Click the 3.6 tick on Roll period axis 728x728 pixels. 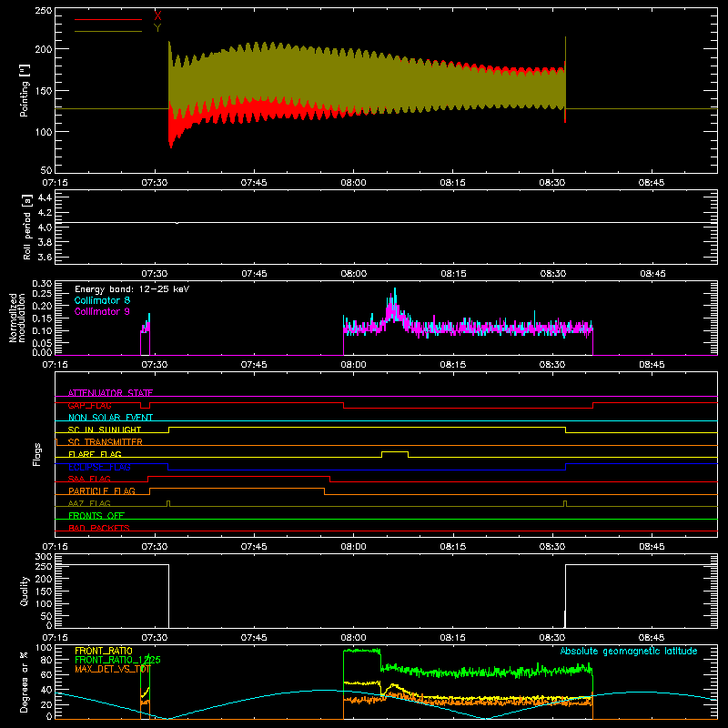click(45, 257)
